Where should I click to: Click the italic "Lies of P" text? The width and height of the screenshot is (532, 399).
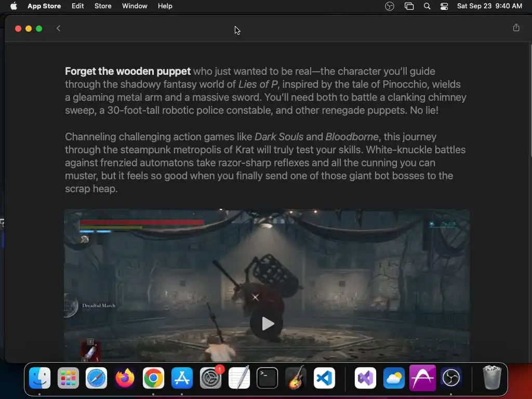pyautogui.click(x=258, y=84)
